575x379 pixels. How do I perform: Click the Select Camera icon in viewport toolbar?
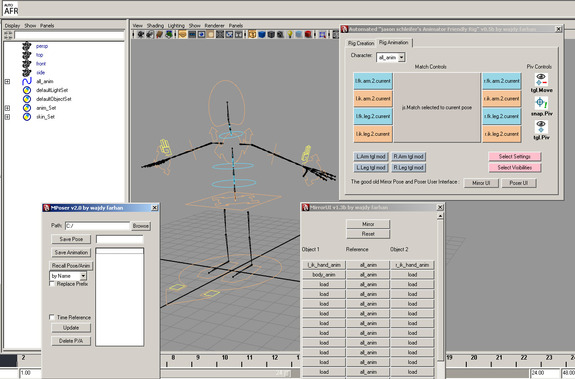click(x=141, y=34)
